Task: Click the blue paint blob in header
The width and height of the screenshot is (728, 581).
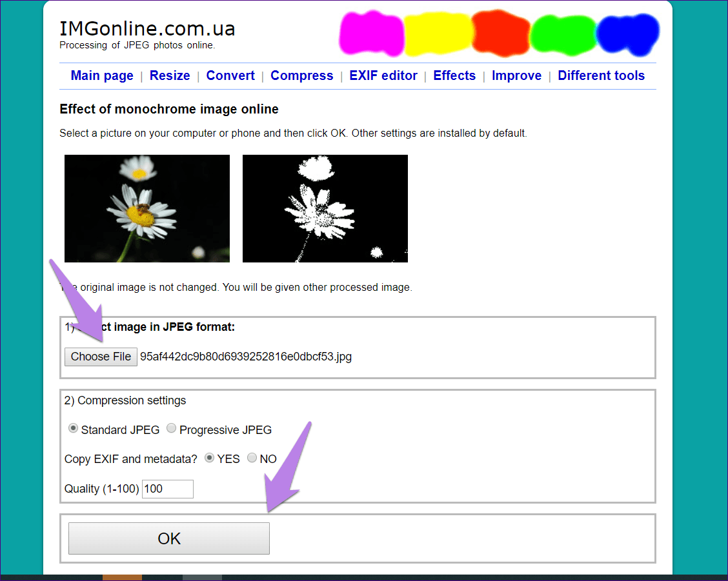Action: (628, 34)
